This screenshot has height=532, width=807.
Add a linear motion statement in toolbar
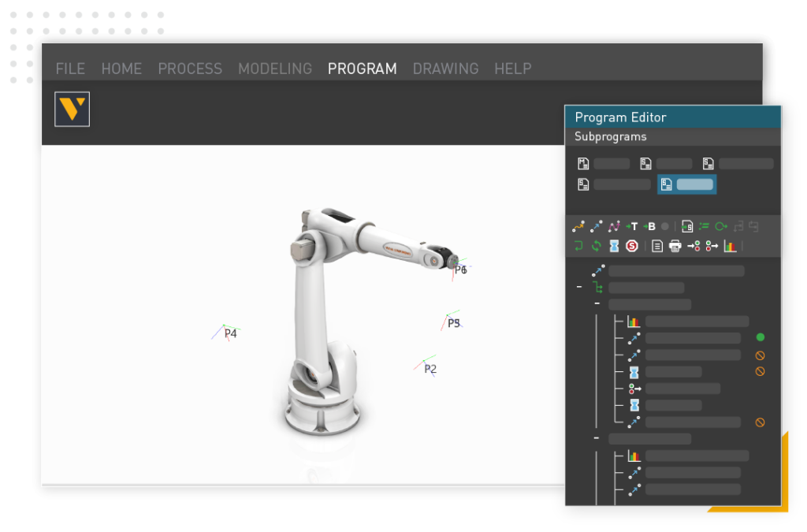(597, 227)
